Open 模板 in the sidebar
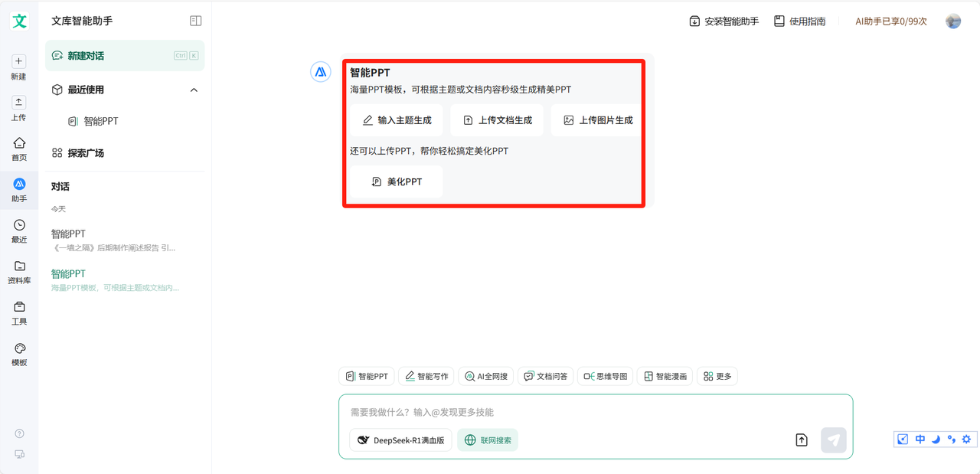This screenshot has width=980, height=474. 19,354
